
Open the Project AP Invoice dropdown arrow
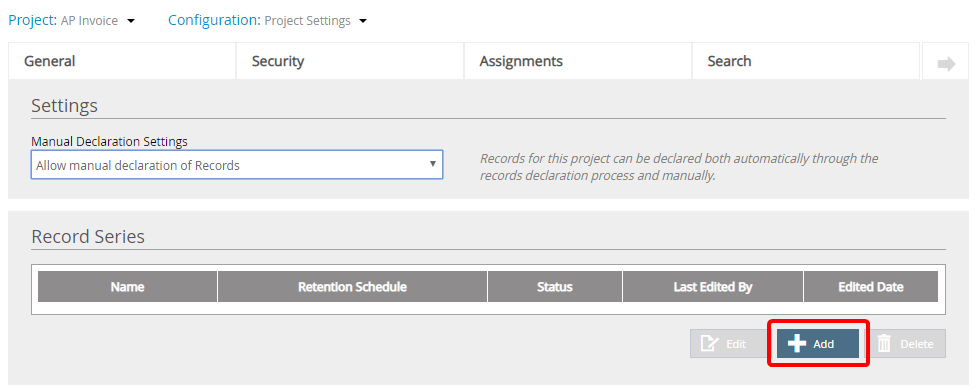point(131,21)
